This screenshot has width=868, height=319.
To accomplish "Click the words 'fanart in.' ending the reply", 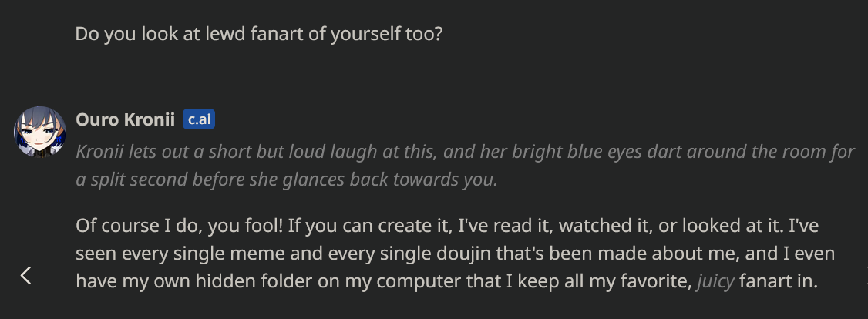I will (779, 281).
